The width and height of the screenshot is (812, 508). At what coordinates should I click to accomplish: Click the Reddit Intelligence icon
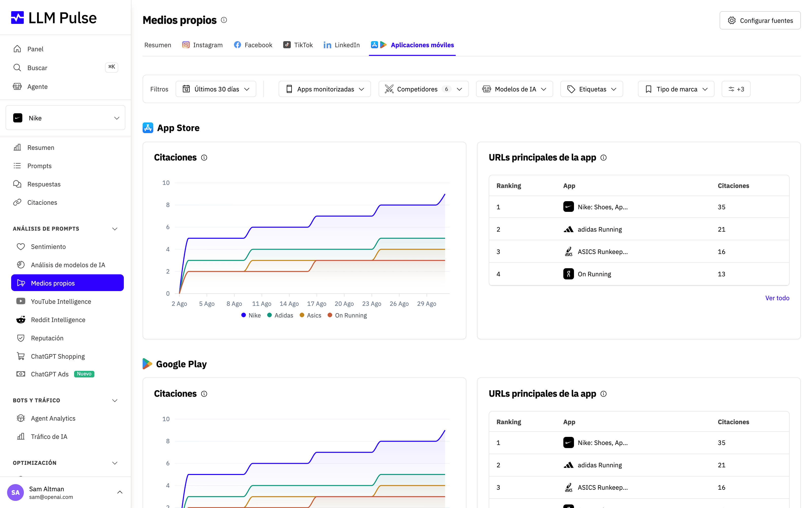coord(21,320)
